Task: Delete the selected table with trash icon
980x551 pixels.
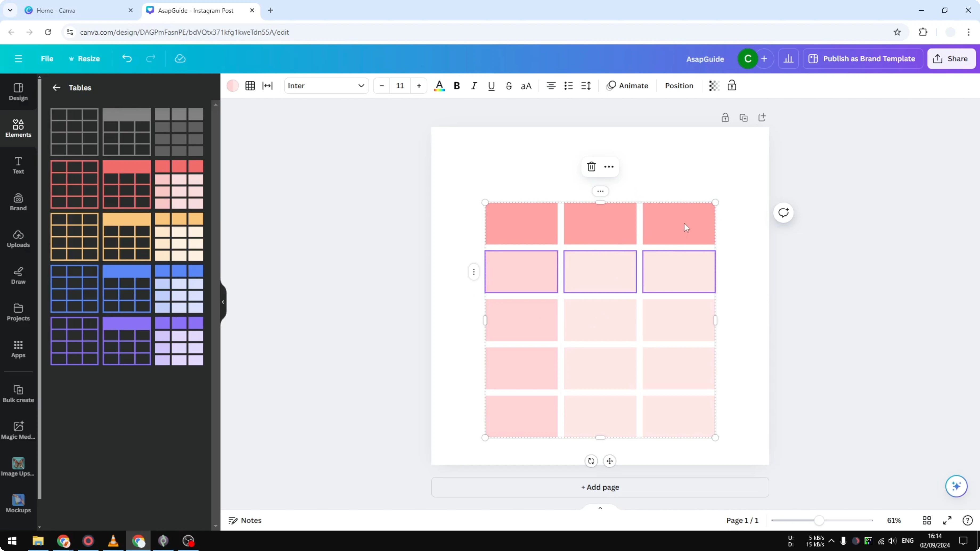Action: coord(591,167)
